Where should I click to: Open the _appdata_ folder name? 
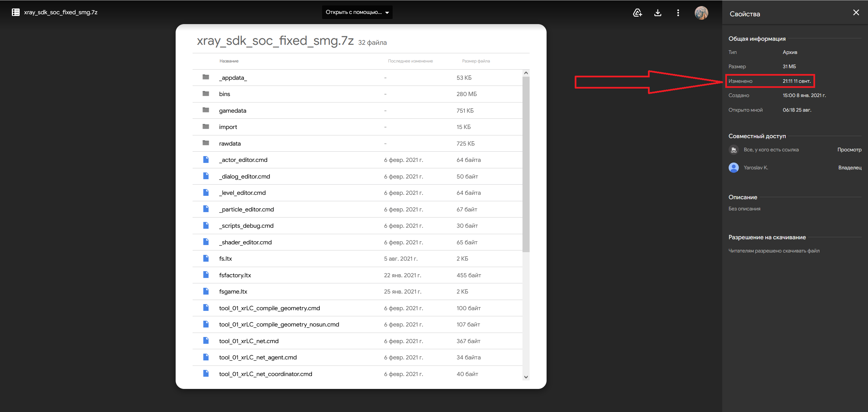[233, 78]
